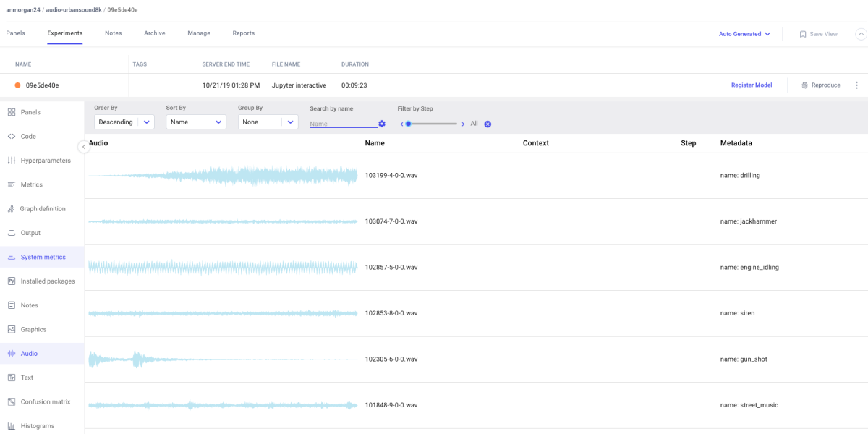Switch to the Manage tab
The image size is (868, 434).
pos(199,33)
